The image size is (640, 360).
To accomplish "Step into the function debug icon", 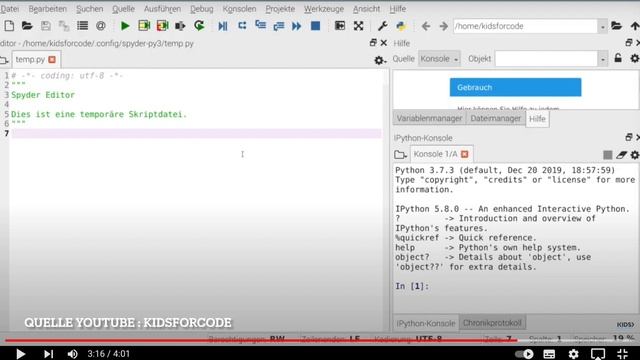I will [x=260, y=26].
